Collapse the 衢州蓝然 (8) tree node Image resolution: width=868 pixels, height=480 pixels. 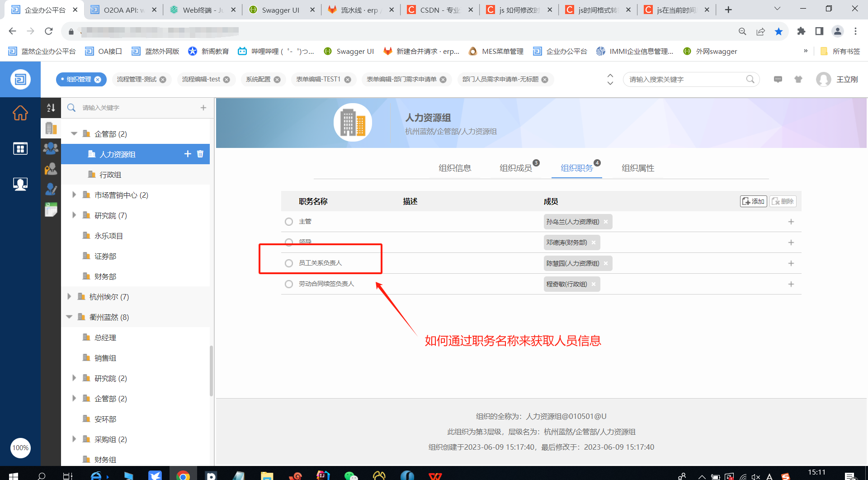tap(69, 317)
